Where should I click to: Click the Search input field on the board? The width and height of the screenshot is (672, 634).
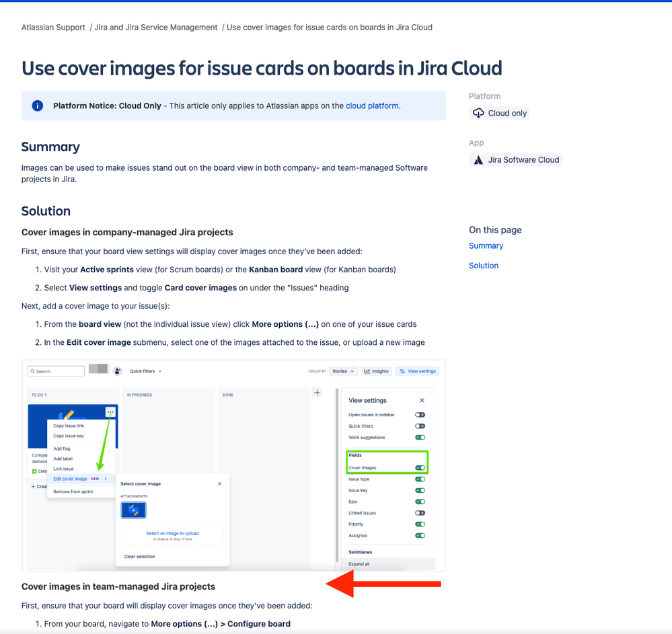[x=56, y=371]
